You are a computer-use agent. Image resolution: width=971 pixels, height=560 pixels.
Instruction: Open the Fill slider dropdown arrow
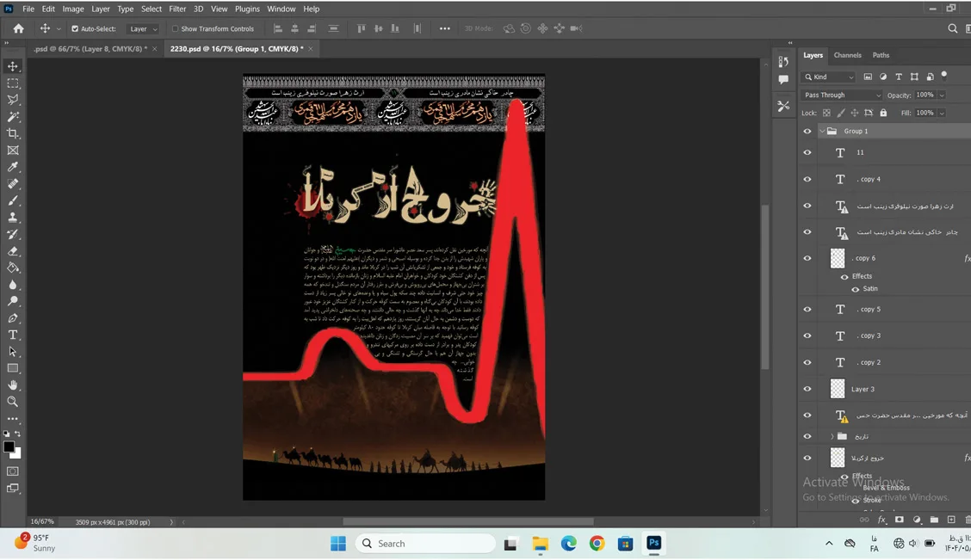click(942, 114)
